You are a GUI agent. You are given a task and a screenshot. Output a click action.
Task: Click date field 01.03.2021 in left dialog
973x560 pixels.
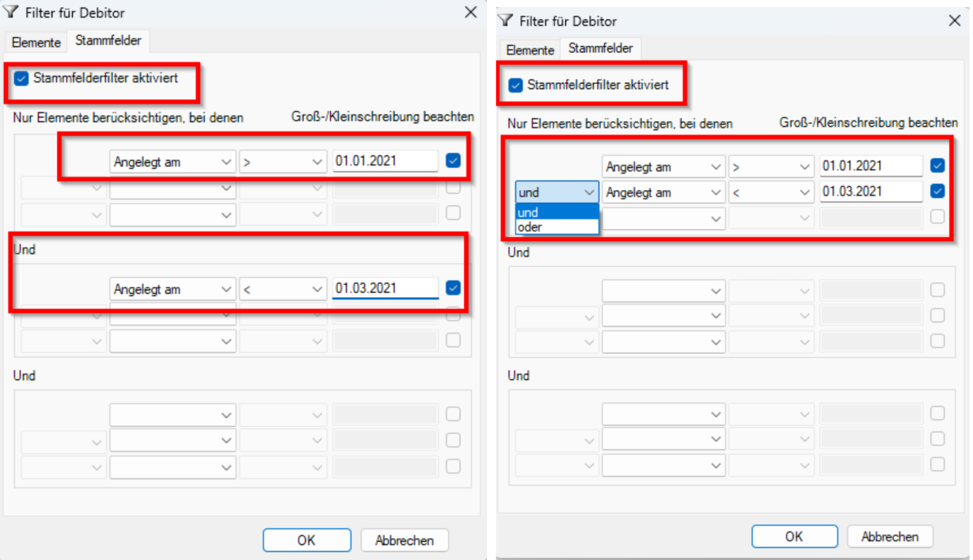[x=385, y=288]
